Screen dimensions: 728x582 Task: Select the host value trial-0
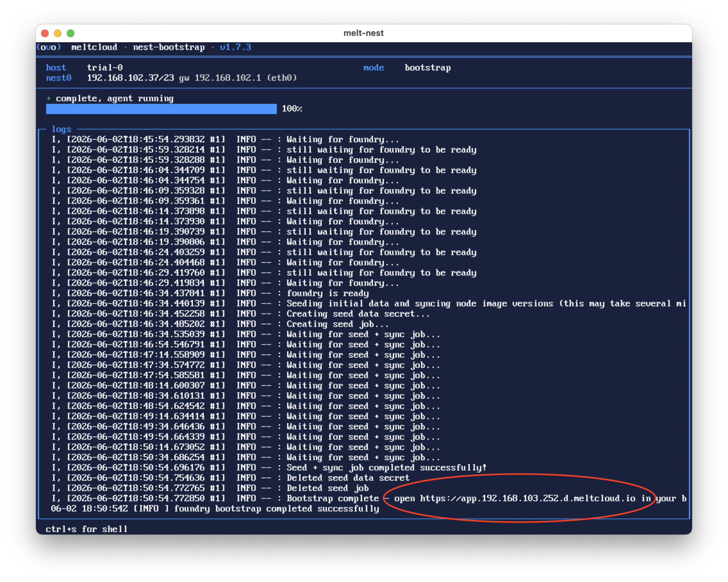tap(105, 68)
